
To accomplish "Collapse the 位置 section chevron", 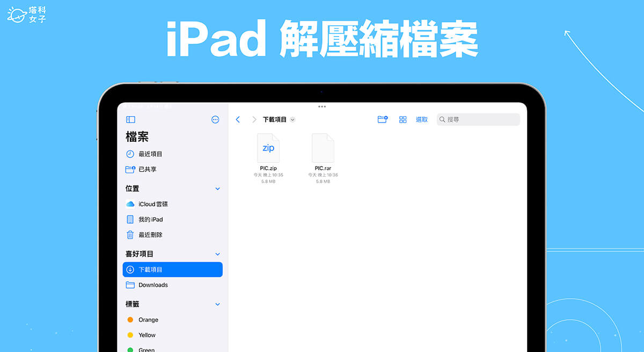I will pos(217,189).
